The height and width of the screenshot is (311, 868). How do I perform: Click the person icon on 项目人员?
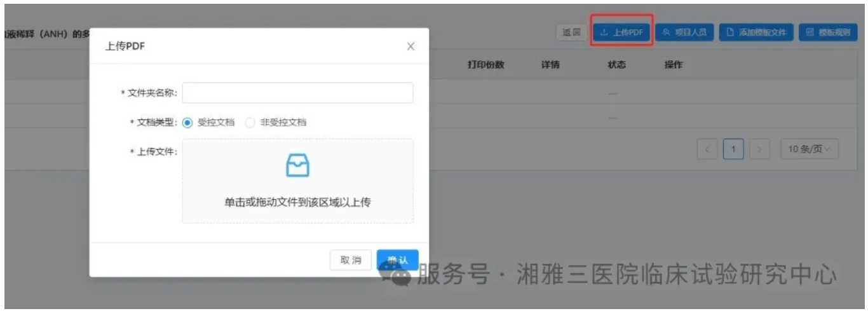coord(666,32)
